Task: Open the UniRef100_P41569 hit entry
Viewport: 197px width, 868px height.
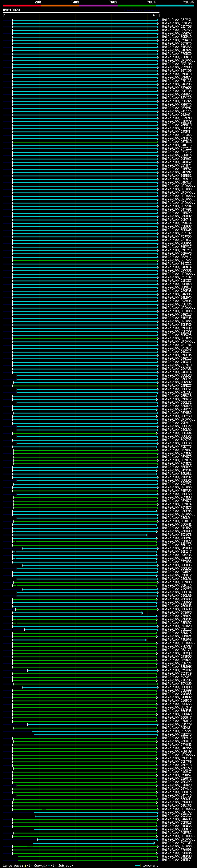Action: tap(176, 528)
